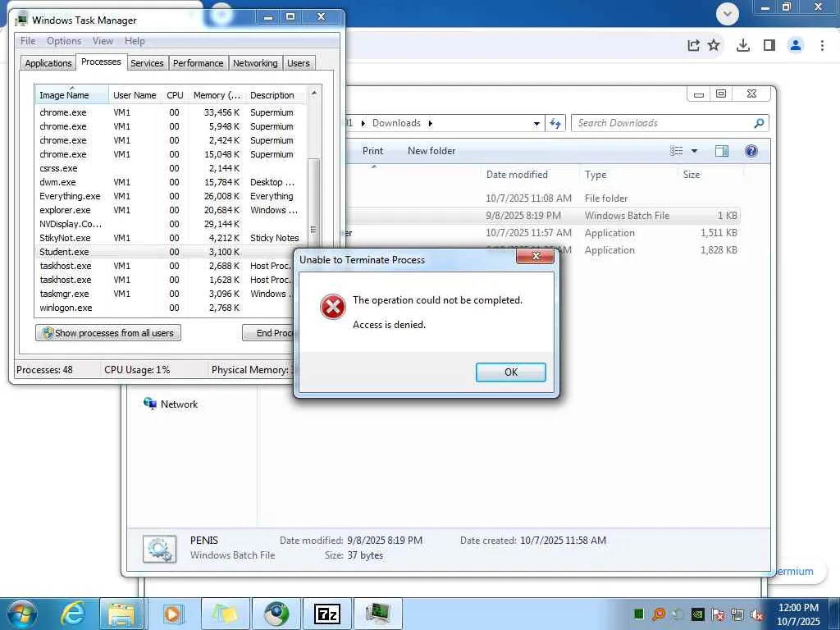Screen dimensions: 840x630
Task: Switch to the Applications tab
Action: [48, 62]
